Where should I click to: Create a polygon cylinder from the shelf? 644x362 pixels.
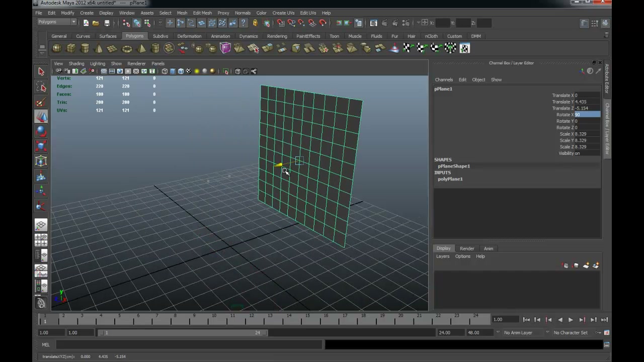tap(85, 48)
